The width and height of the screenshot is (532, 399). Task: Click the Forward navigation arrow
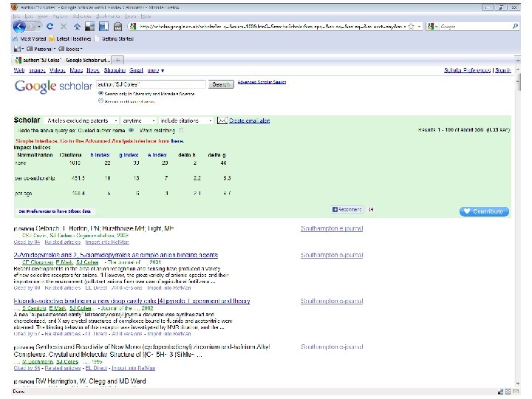(33, 27)
